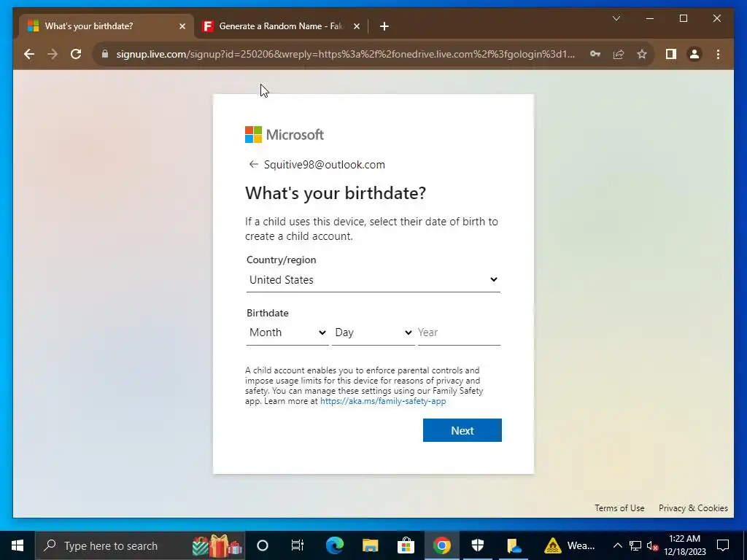Open the Month dropdown
Image resolution: width=747 pixels, height=560 pixels.
pyautogui.click(x=287, y=332)
